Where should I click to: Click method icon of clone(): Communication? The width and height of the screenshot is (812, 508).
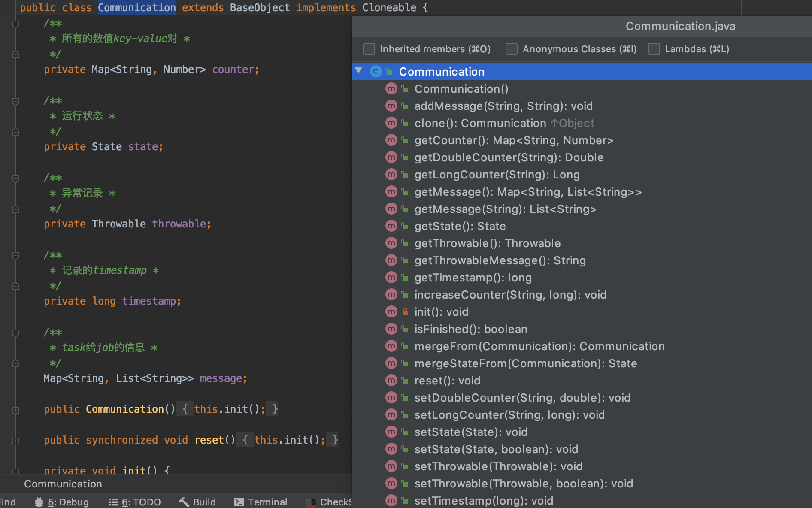pos(391,123)
